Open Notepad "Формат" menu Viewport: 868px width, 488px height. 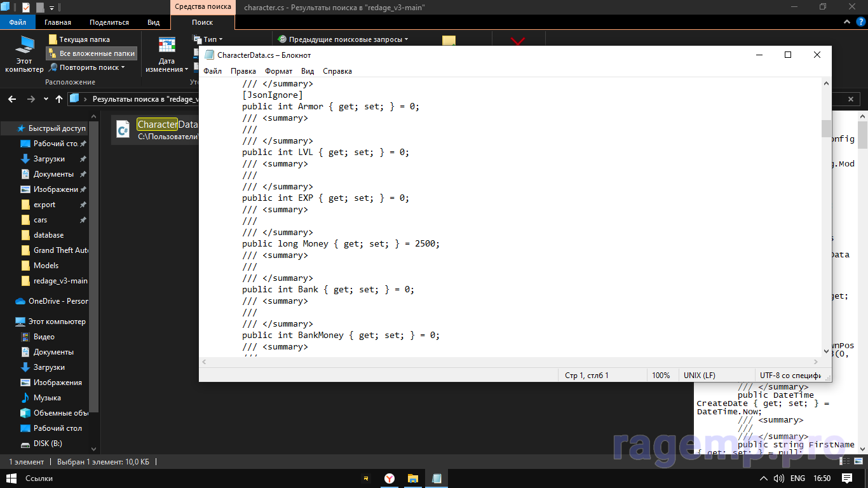pyautogui.click(x=278, y=71)
